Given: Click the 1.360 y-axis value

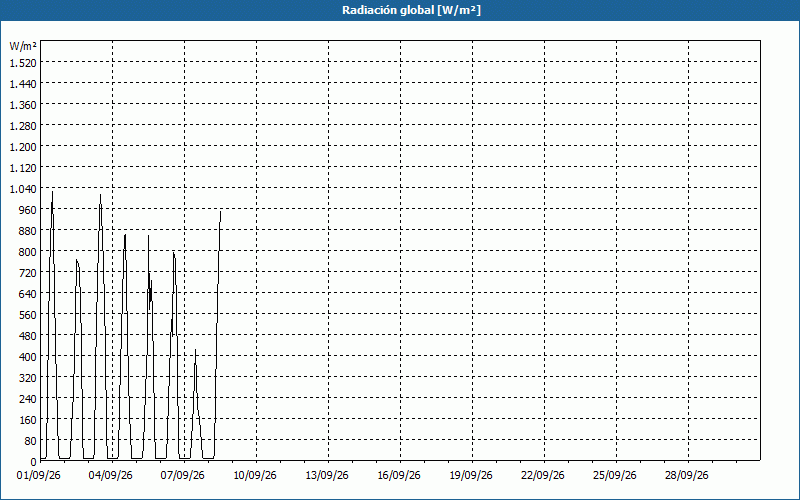Looking at the screenshot, I should coord(23,105).
